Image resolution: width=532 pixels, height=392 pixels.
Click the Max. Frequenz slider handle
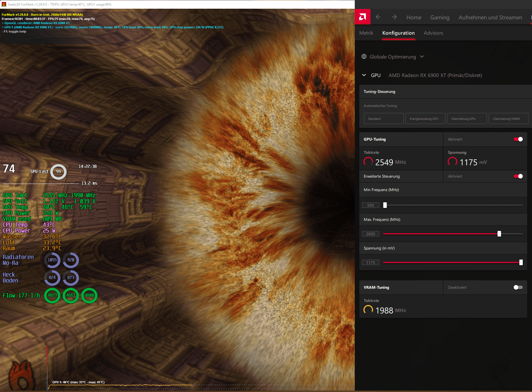coord(499,234)
